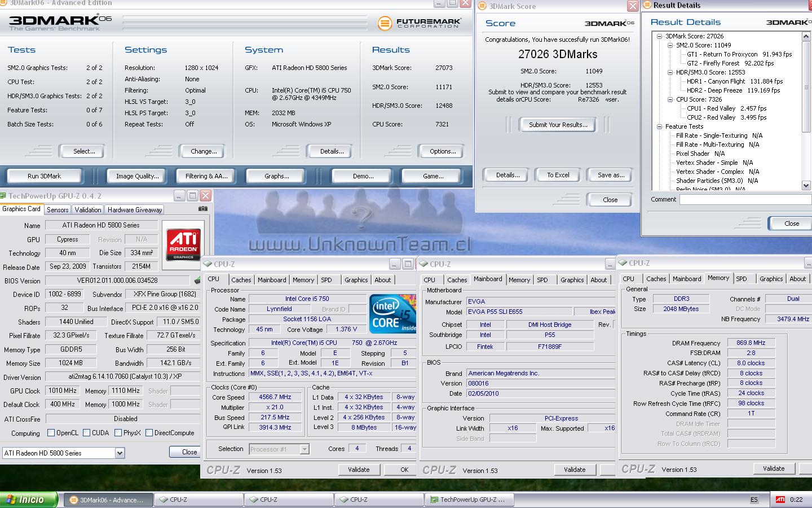812x508 pixels.
Task: Click To Excel button
Action: tap(558, 175)
